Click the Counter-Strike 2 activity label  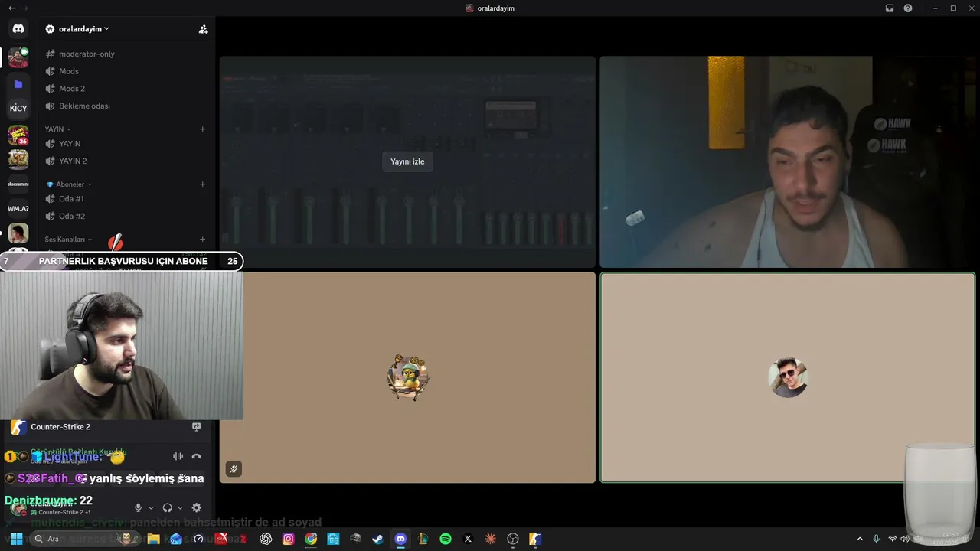pyautogui.click(x=60, y=427)
